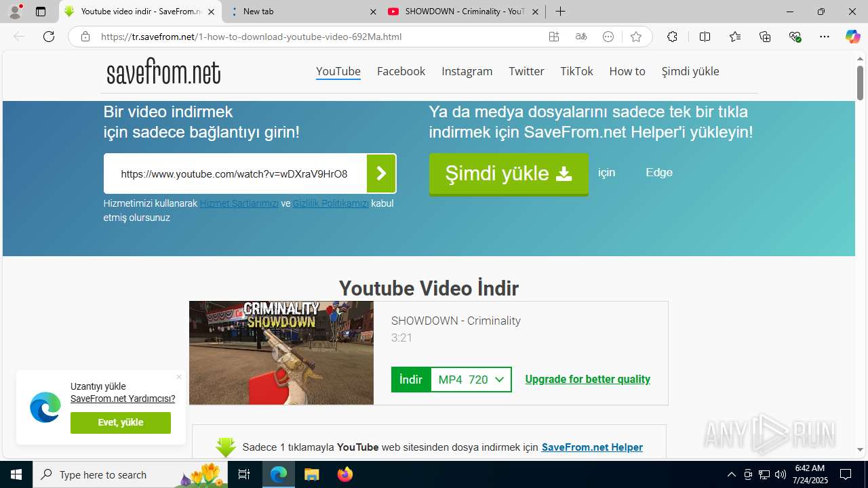Open File Explorer from taskbar

[x=311, y=474]
